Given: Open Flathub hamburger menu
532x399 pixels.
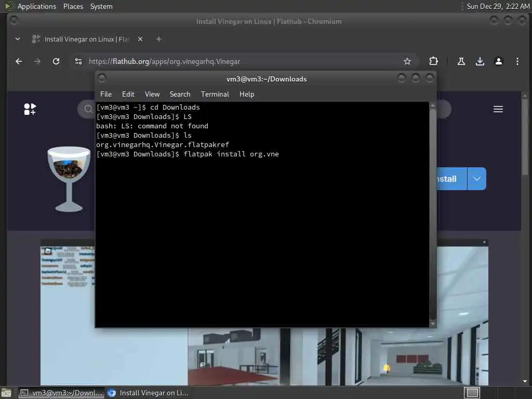Looking at the screenshot, I should tap(498, 109).
